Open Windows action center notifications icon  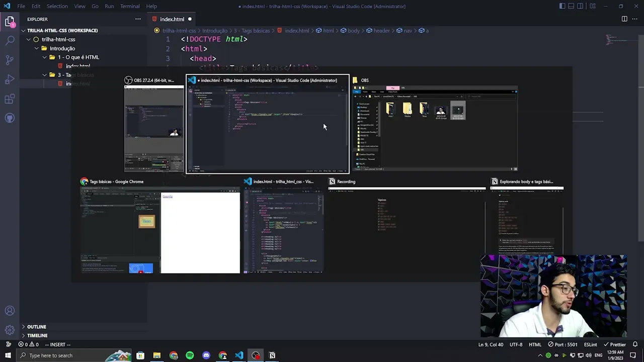[633, 355]
